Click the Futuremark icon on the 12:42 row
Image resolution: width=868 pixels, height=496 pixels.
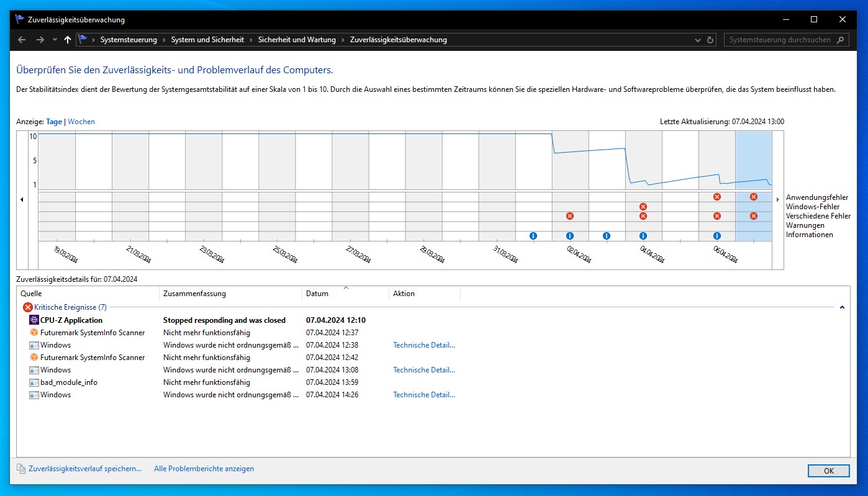[x=34, y=358]
